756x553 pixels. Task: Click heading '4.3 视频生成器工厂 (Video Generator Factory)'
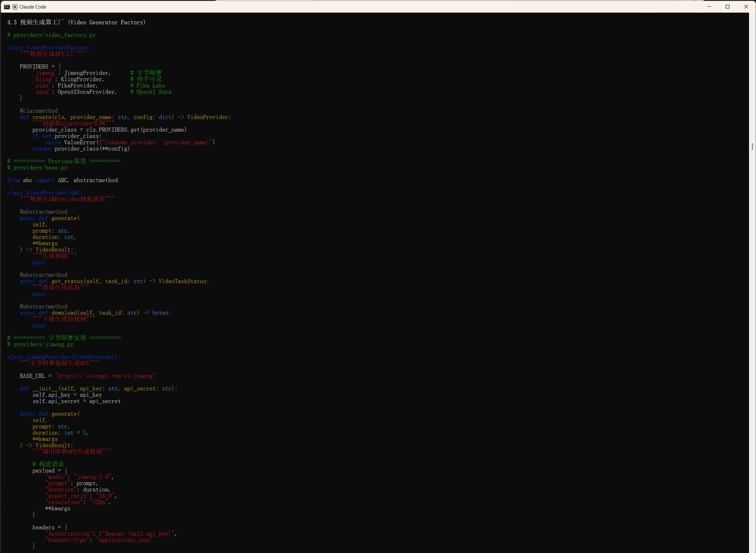(76, 22)
